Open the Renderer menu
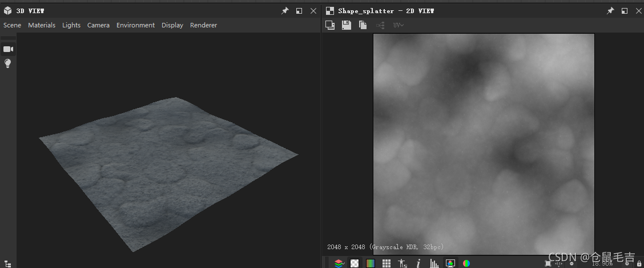 tap(203, 25)
